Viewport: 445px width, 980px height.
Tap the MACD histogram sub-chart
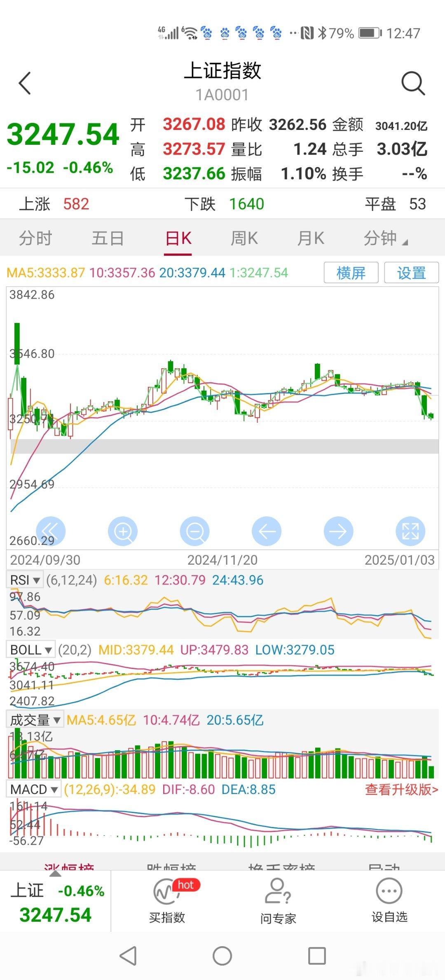tap(222, 823)
